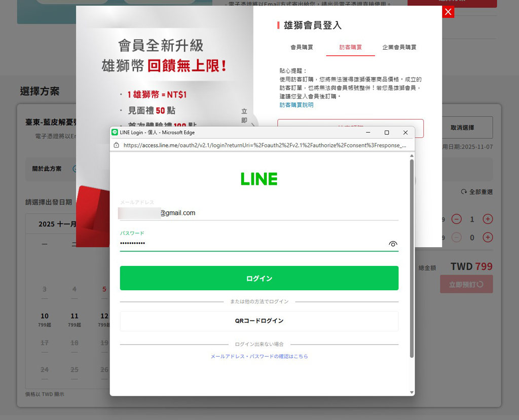The height and width of the screenshot is (420, 519).
Task: Open the 訪客購買 tab
Action: click(350, 47)
